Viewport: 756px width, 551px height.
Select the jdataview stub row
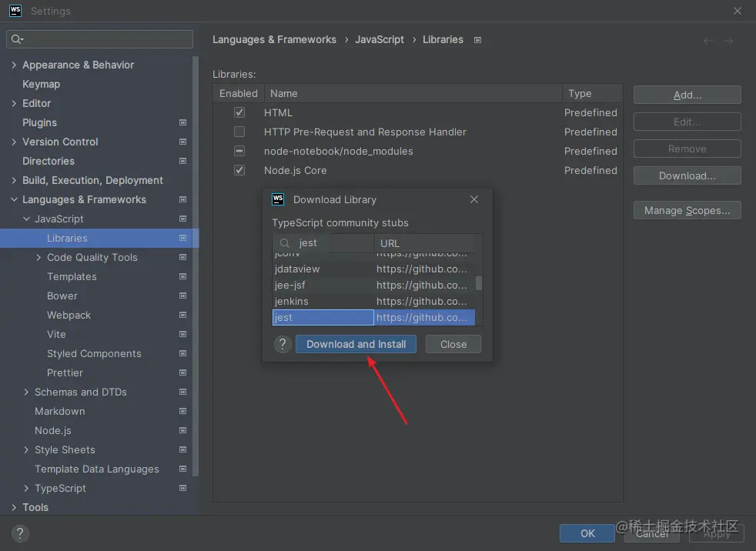click(x=373, y=269)
